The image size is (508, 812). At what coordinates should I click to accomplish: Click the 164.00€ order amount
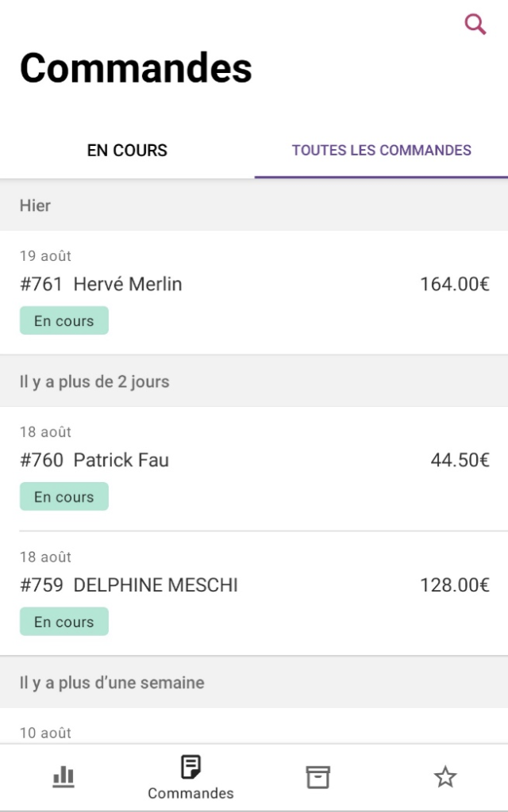pyautogui.click(x=454, y=284)
